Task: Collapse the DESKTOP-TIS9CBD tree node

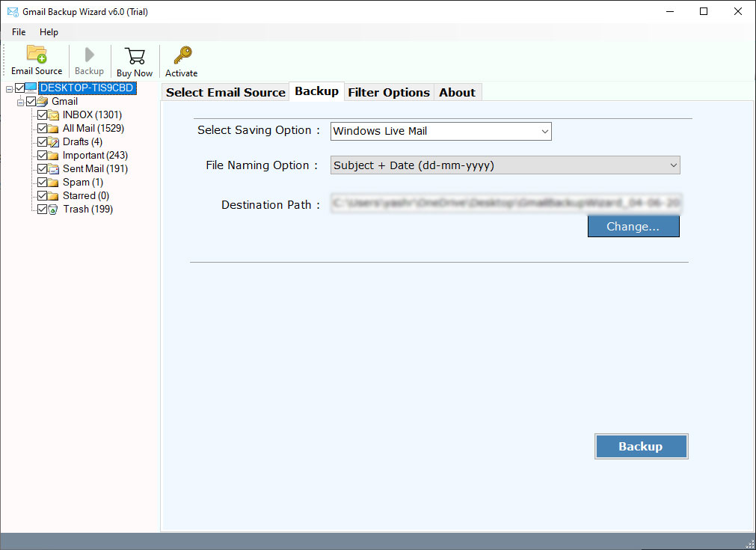Action: 9,89
